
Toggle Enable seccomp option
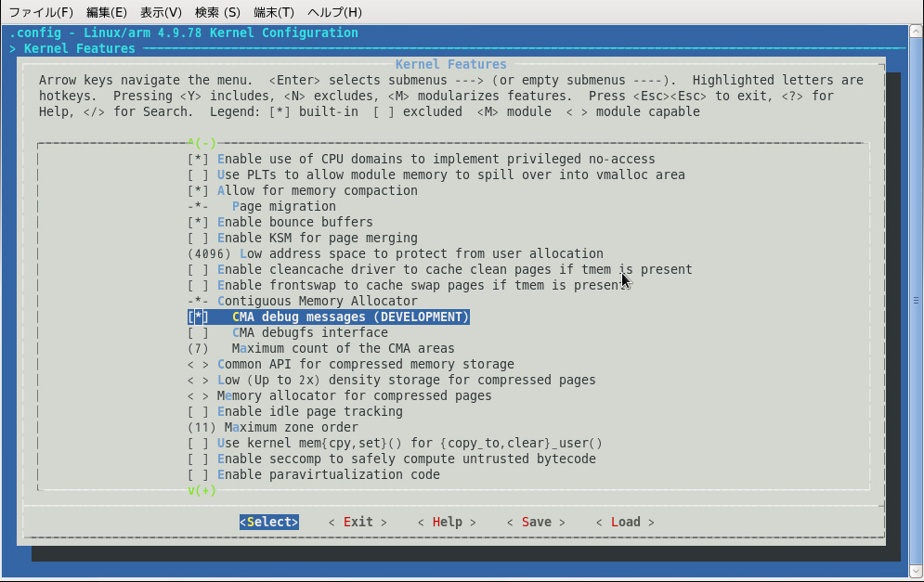(x=392, y=459)
